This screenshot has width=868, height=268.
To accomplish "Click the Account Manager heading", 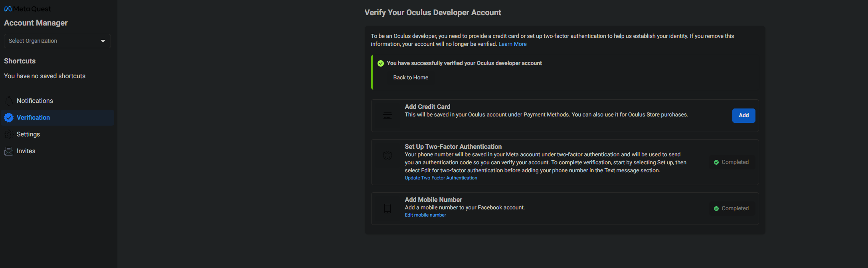I will pos(36,23).
